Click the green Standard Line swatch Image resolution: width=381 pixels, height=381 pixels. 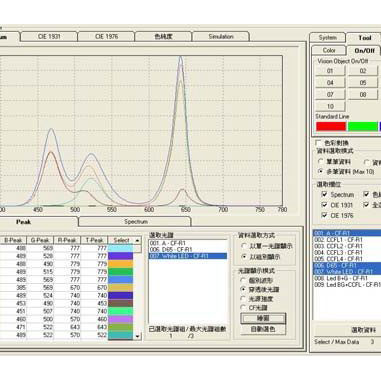[363, 126]
